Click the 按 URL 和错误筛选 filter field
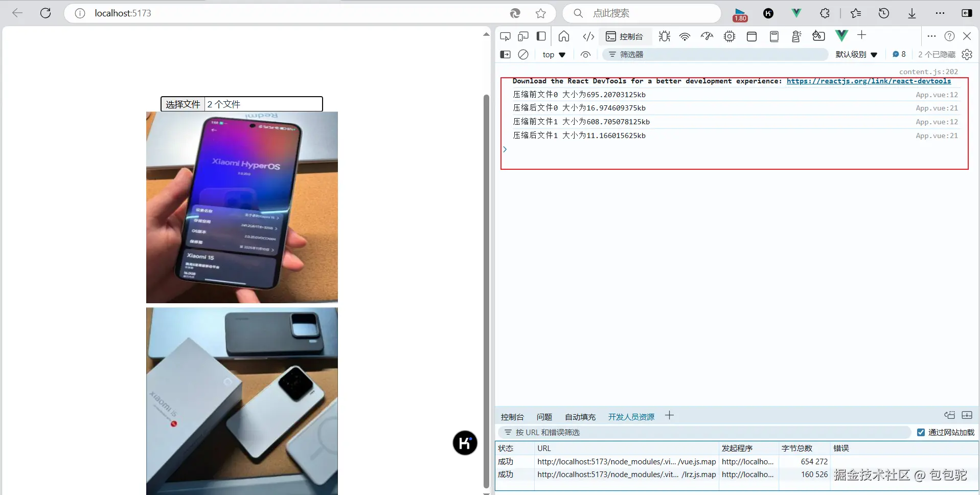This screenshot has height=495, width=980. (704, 432)
